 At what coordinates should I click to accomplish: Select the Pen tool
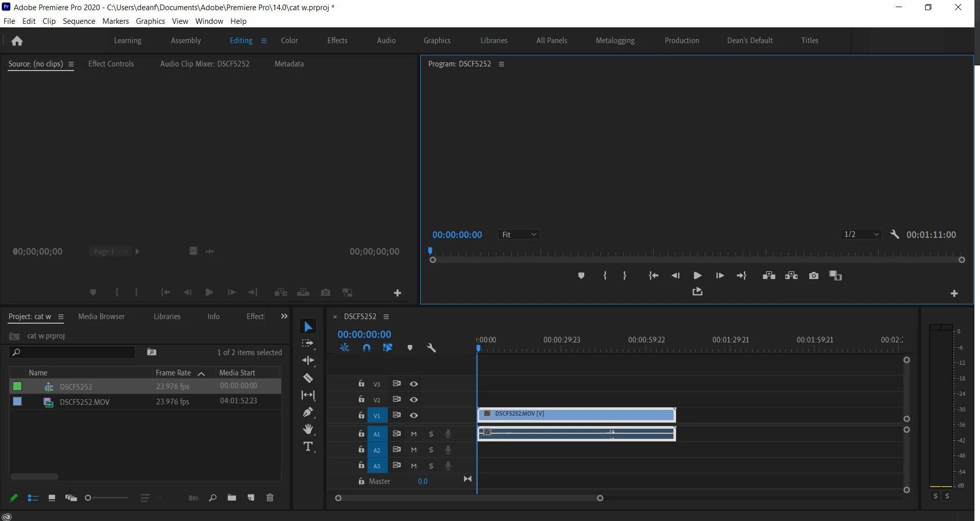coord(308,412)
